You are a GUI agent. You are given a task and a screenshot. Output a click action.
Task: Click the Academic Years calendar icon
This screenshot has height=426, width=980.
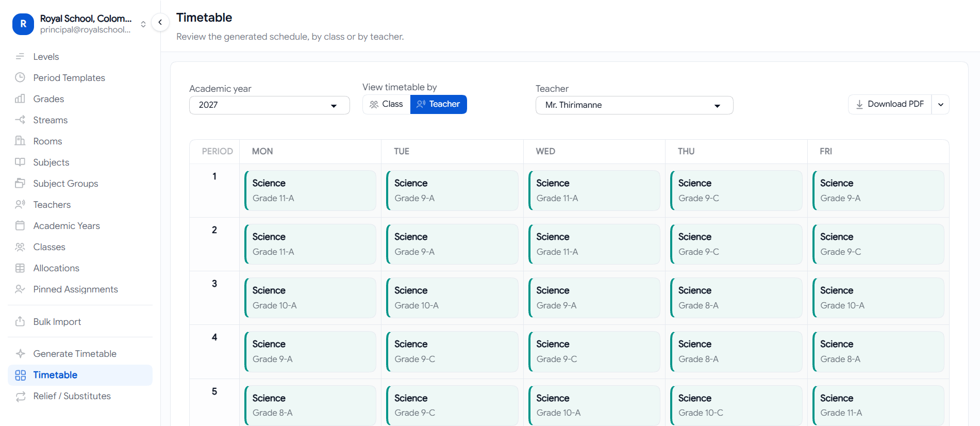point(20,225)
